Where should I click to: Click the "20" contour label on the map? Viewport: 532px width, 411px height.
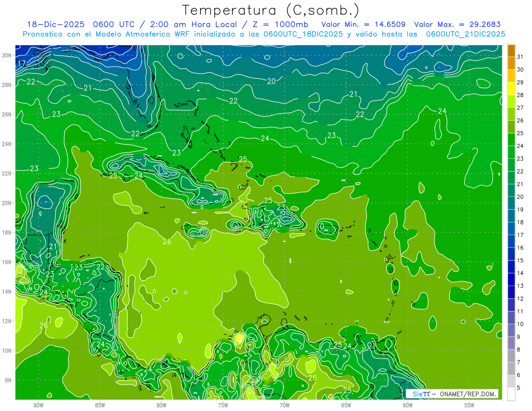[x=272, y=81]
